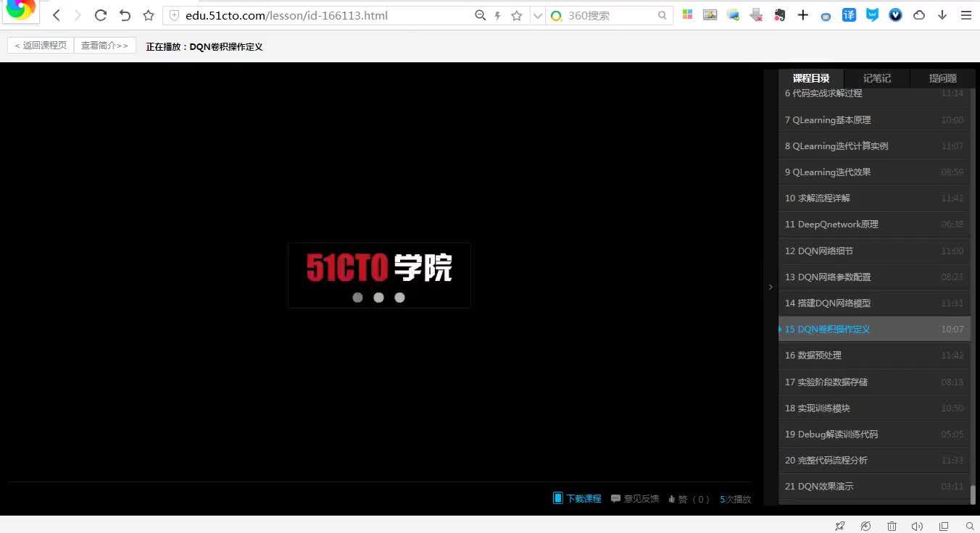980x533 pixels.
Task: Open lesson 9 QLearning迭代效果
Action: [874, 172]
